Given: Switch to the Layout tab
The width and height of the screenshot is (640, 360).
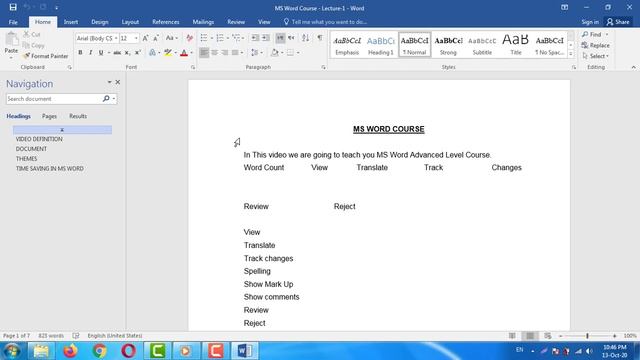Looking at the screenshot, I should [130, 22].
